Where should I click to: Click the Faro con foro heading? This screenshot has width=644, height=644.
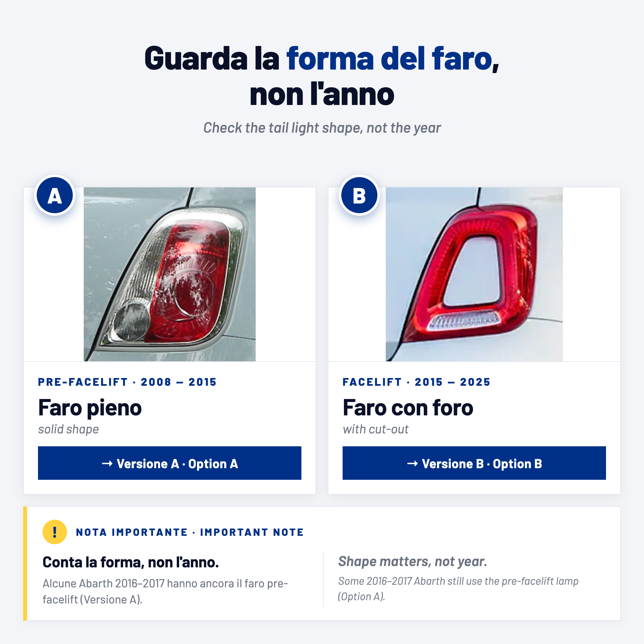tap(408, 407)
